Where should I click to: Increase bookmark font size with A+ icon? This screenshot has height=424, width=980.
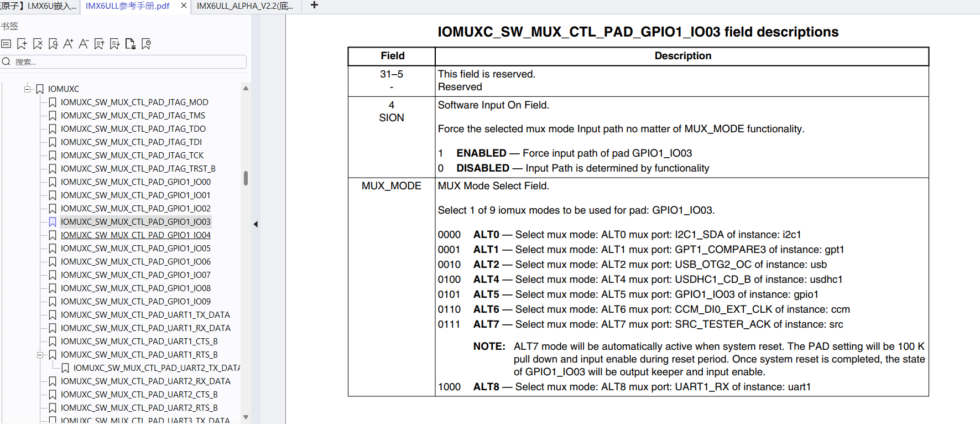point(68,44)
